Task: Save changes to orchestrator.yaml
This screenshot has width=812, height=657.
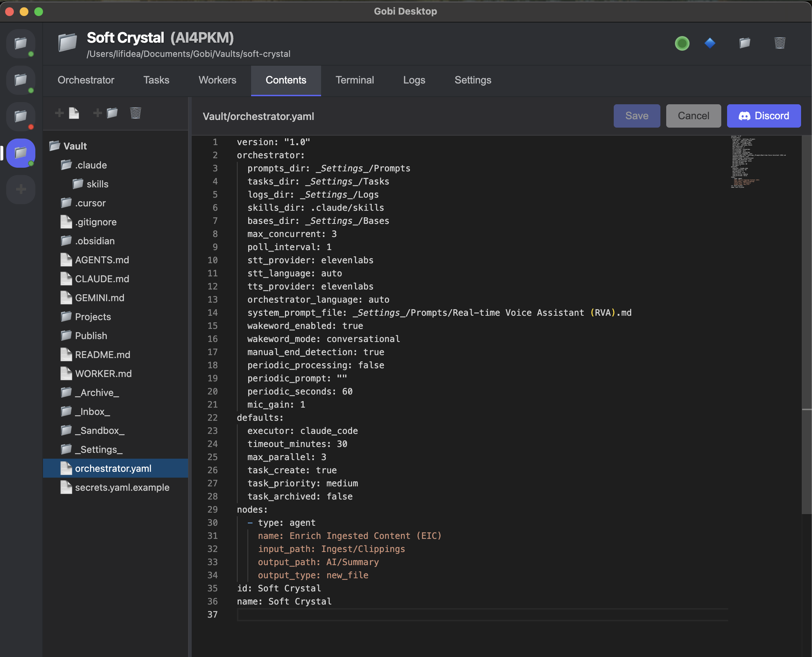Action: (636, 116)
